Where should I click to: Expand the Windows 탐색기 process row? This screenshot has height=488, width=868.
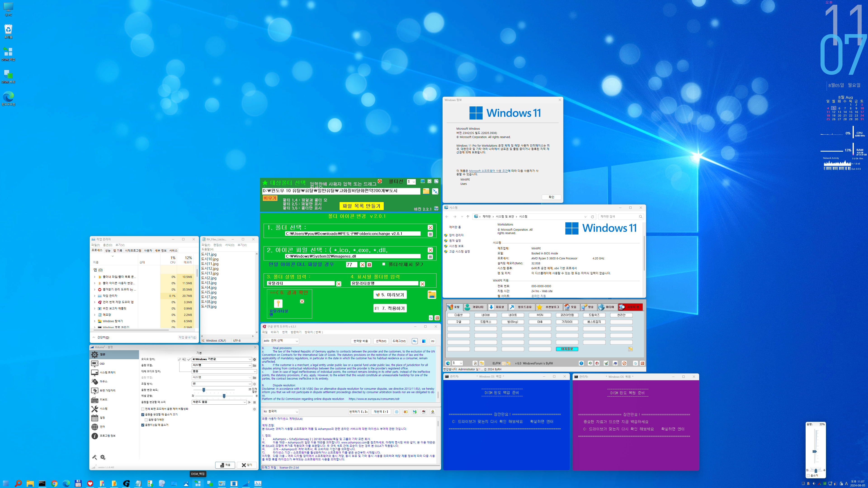point(94,321)
